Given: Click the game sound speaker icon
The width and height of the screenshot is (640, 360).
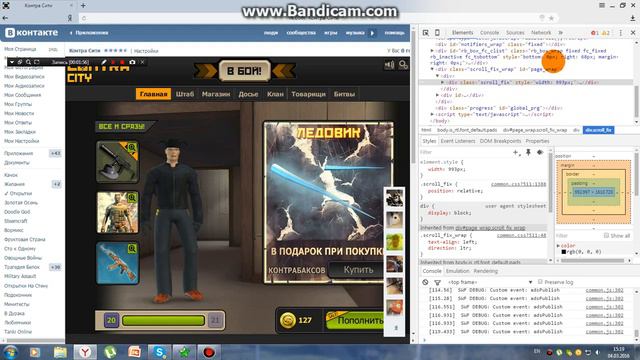Looking at the screenshot, I should [389, 65].
